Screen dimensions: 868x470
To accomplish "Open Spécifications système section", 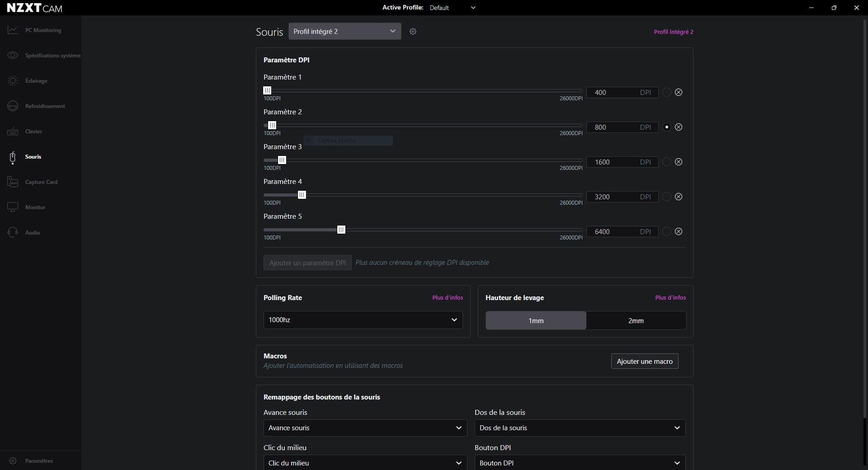I will pyautogui.click(x=52, y=56).
